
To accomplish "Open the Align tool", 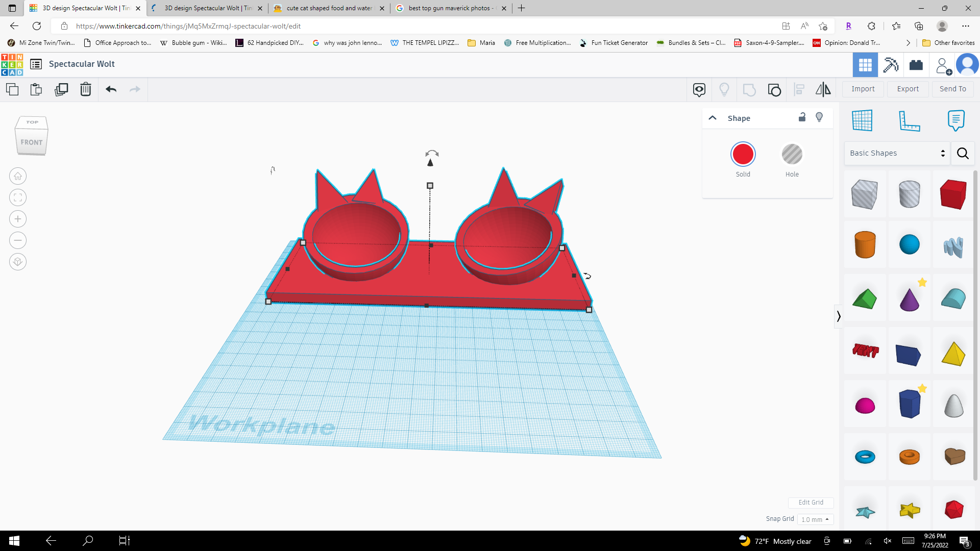I will (800, 90).
